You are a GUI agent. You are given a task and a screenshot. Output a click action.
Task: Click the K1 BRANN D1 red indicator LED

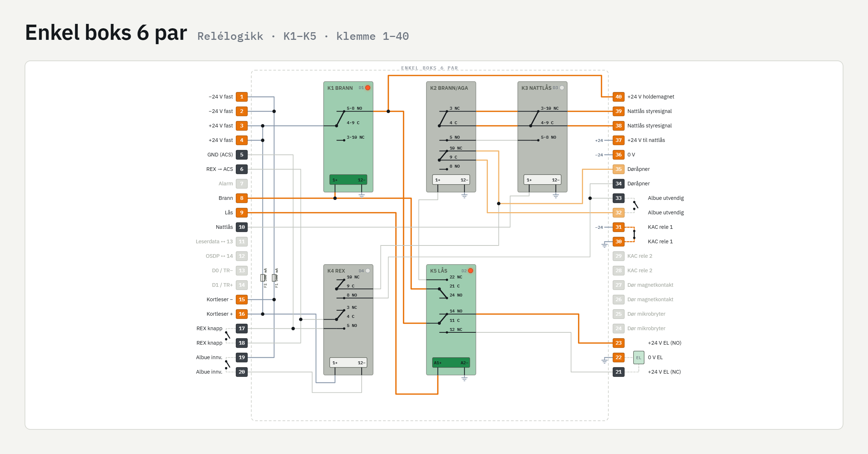tap(368, 88)
